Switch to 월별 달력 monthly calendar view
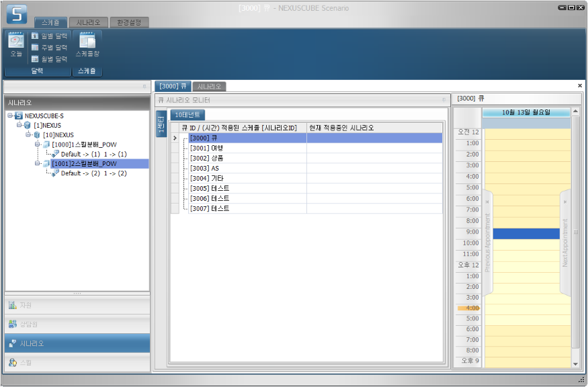Screen dimensions: 588x387 pos(50,59)
